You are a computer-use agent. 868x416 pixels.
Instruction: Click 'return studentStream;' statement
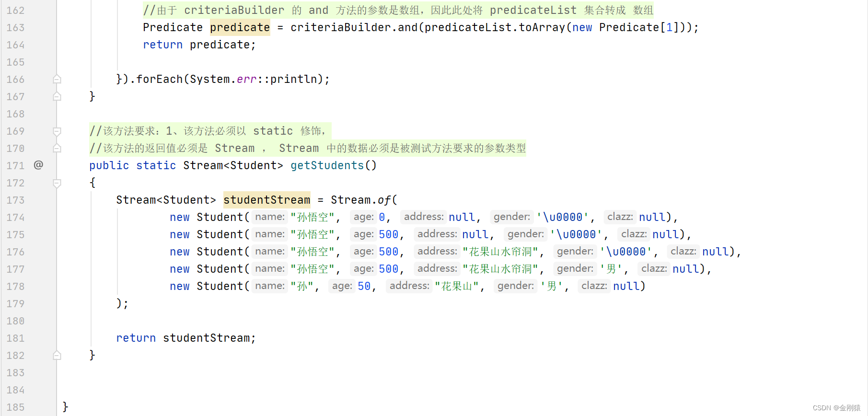coord(186,338)
